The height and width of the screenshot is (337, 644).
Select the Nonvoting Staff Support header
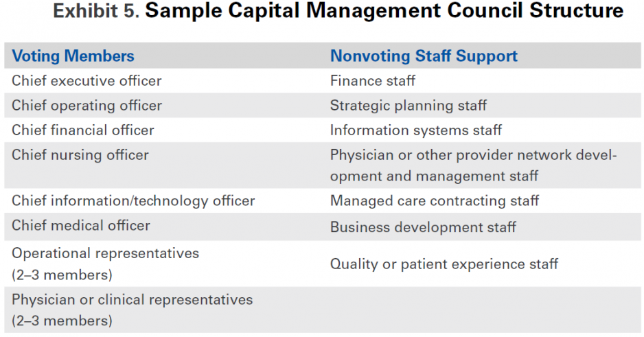[x=424, y=56]
